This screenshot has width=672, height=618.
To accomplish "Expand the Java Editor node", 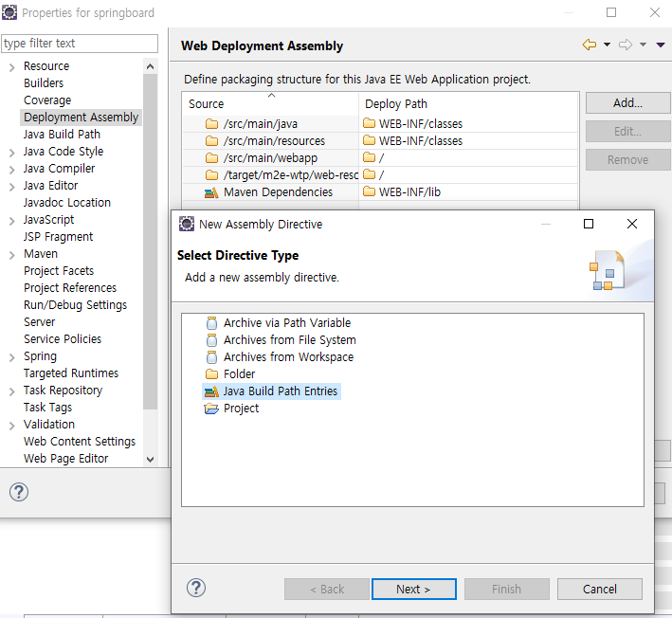I will pyautogui.click(x=12, y=187).
